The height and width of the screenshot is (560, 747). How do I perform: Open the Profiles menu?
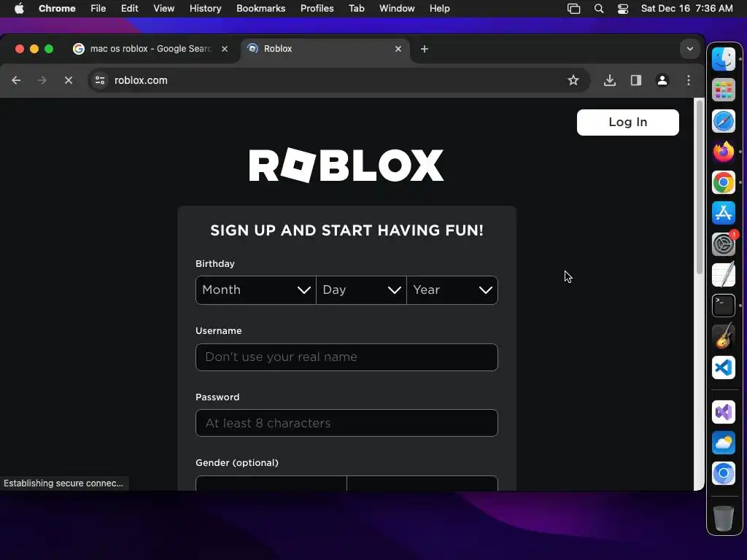pyautogui.click(x=317, y=9)
